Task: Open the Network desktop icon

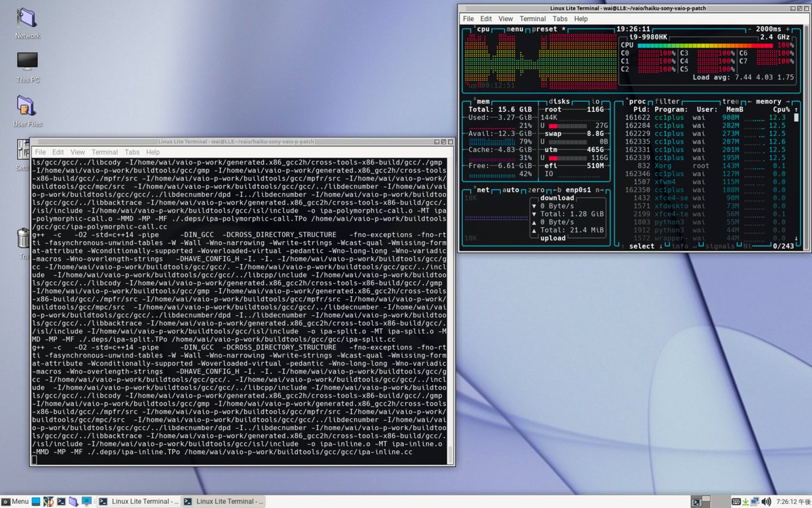Action: click(x=27, y=22)
